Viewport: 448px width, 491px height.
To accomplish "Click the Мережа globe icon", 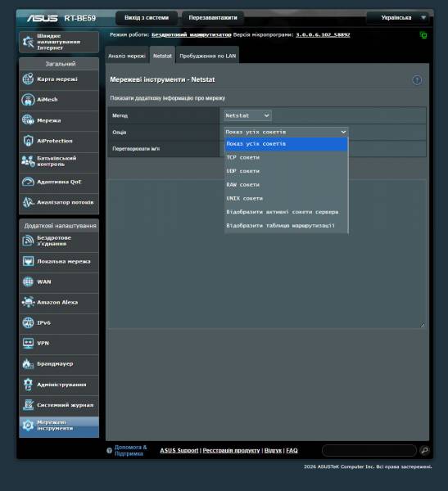I will click(x=28, y=120).
